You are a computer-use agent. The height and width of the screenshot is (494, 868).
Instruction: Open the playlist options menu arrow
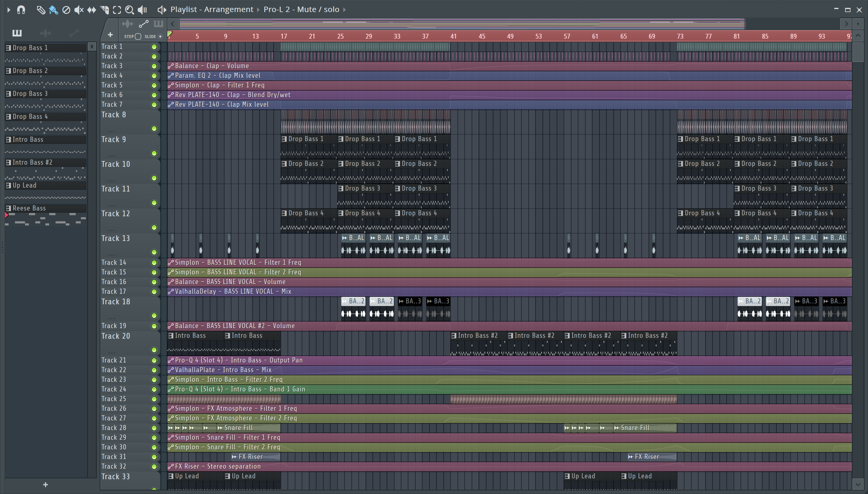point(8,10)
